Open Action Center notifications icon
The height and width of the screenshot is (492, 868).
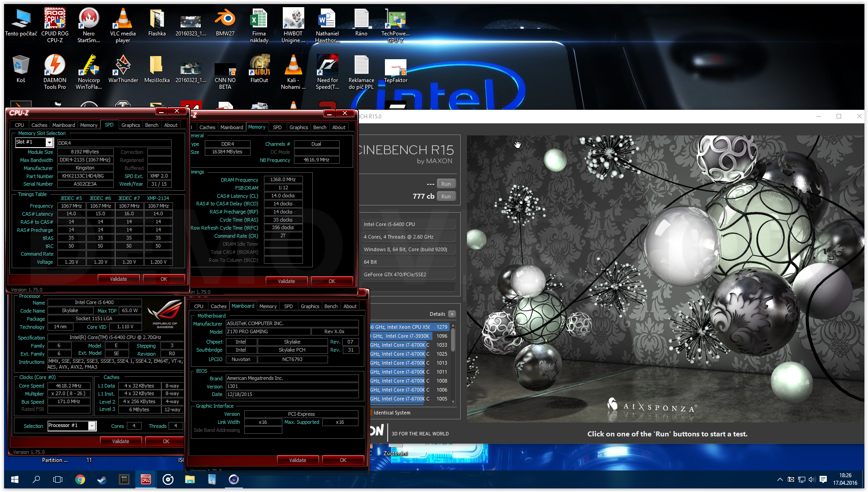coord(823,479)
